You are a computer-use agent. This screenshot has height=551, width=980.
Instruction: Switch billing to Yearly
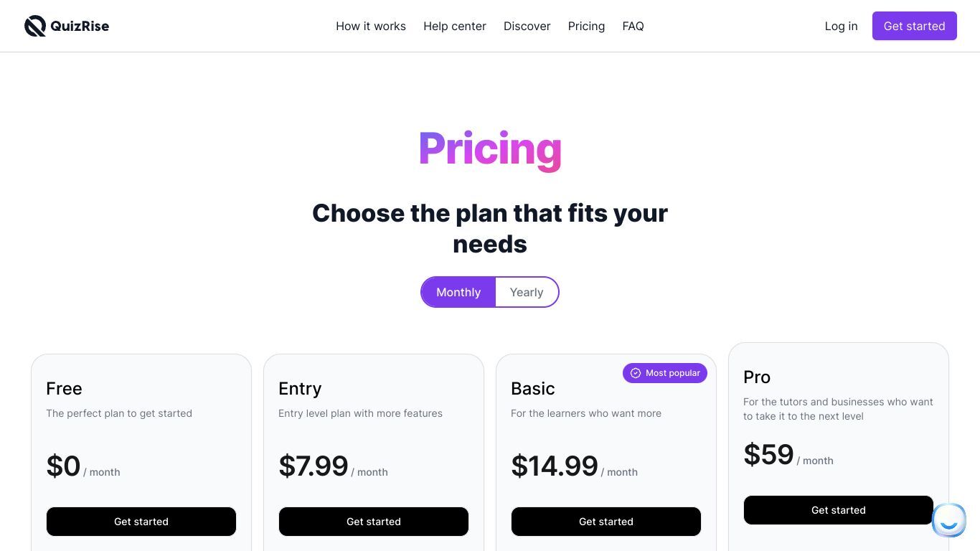click(x=527, y=292)
